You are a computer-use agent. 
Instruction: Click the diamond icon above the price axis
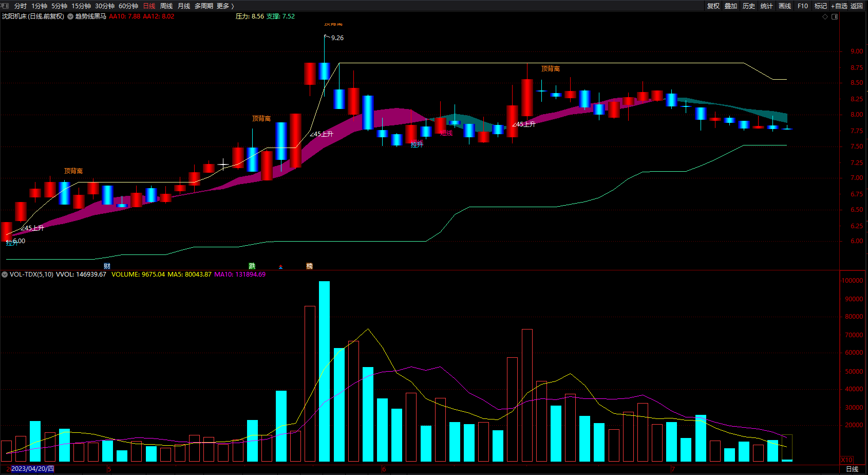coord(825,16)
